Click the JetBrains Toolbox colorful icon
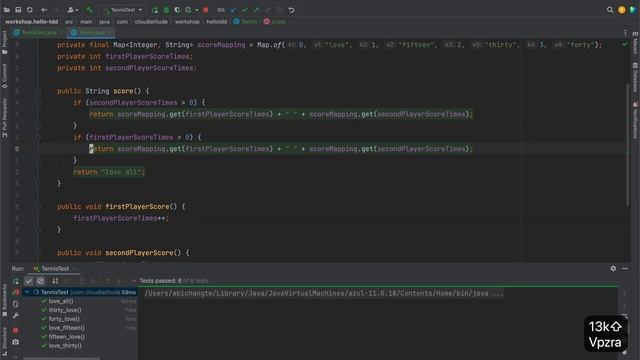 point(633,10)
